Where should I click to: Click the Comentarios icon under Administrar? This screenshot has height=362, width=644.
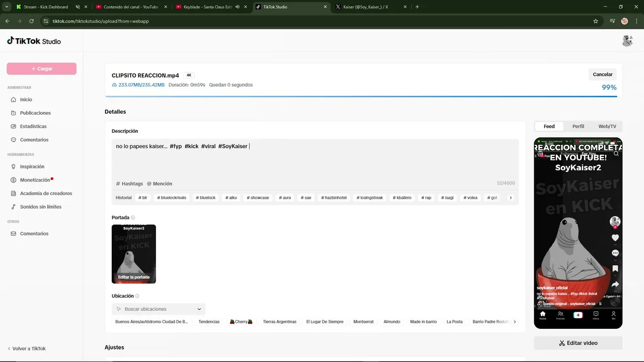pyautogui.click(x=13, y=140)
